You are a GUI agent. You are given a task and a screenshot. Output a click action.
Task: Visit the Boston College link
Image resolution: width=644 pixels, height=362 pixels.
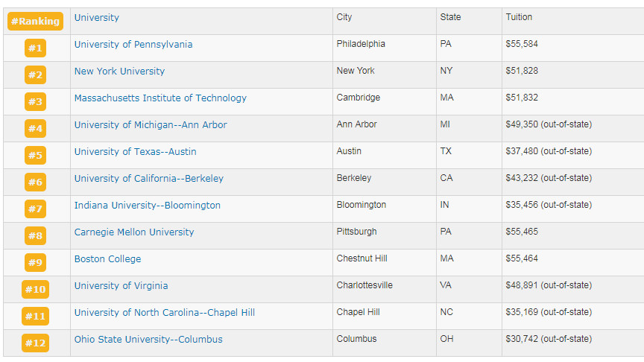[107, 259]
